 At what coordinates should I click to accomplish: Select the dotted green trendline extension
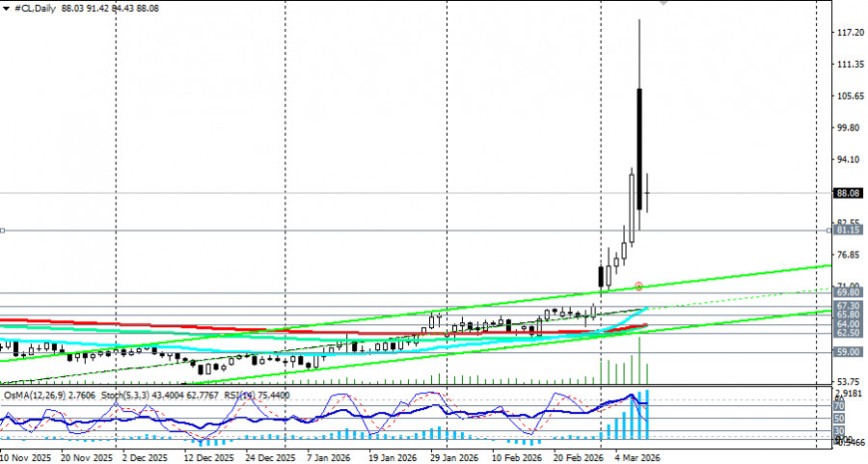[x=739, y=298]
